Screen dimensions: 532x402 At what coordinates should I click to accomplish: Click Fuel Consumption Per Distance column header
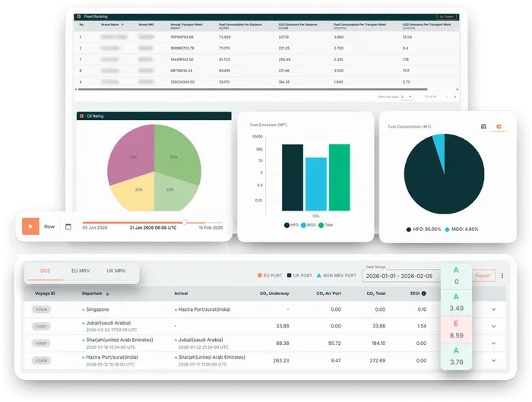(x=240, y=25)
